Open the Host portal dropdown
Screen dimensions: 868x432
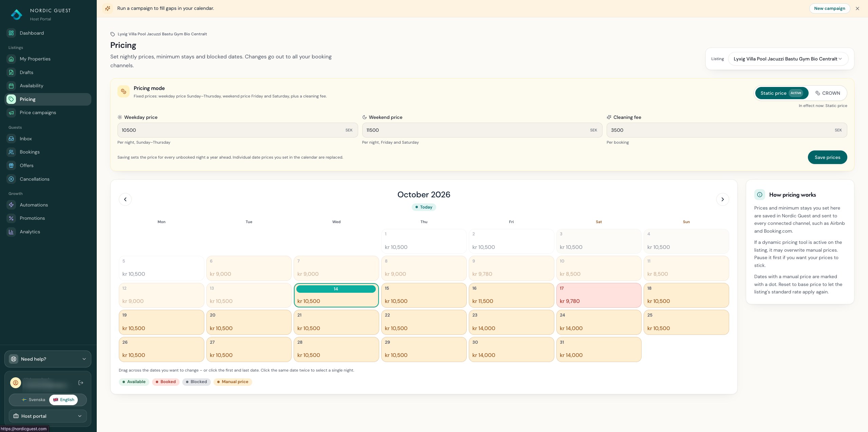[x=48, y=416]
